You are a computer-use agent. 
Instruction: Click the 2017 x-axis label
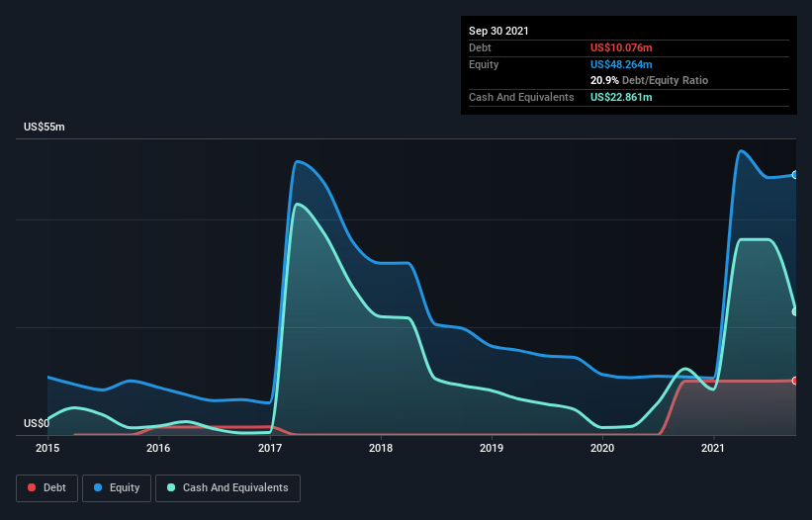point(270,448)
